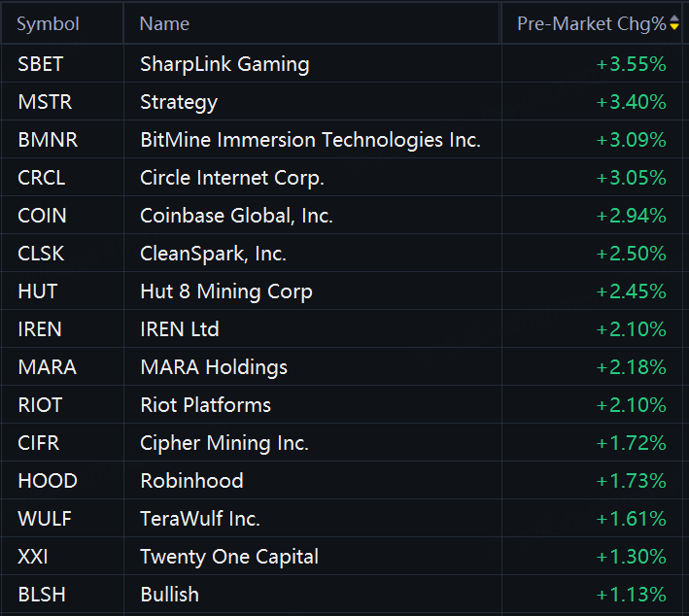This screenshot has height=616, width=689.
Task: Click the Name column header
Action: click(164, 23)
